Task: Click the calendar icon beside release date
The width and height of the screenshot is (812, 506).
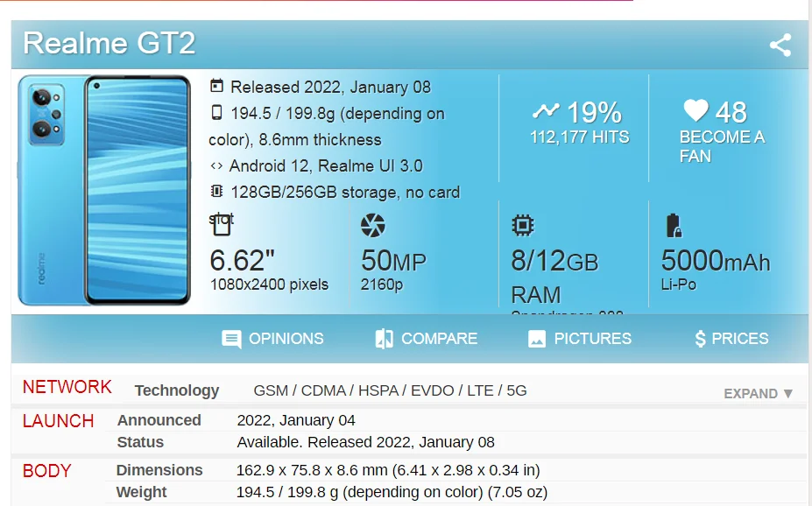Action: point(216,86)
